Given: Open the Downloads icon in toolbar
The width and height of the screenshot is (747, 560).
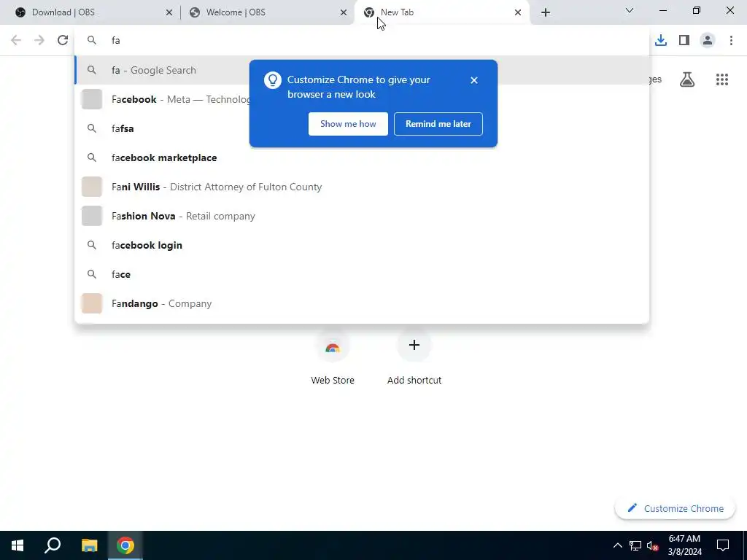Looking at the screenshot, I should (661, 41).
